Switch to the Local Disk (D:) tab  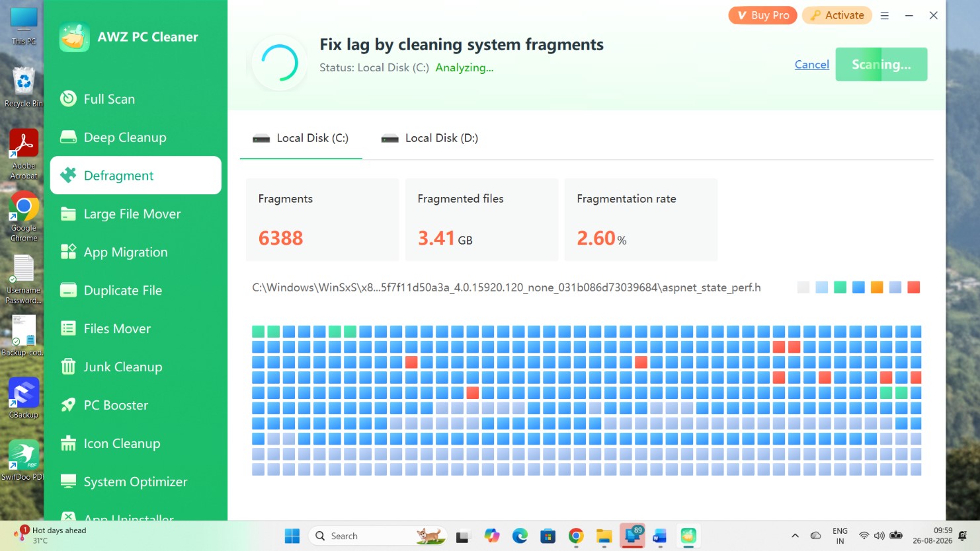click(x=430, y=138)
